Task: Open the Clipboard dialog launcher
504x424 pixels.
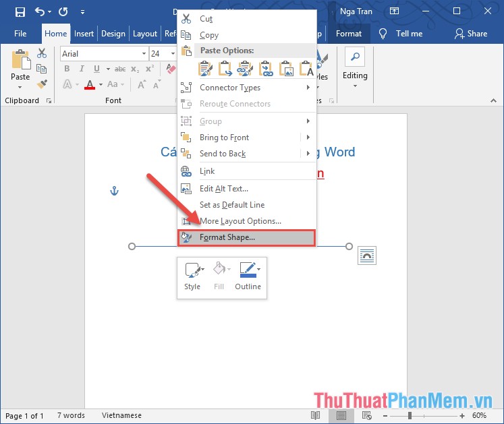Action: click(x=49, y=101)
